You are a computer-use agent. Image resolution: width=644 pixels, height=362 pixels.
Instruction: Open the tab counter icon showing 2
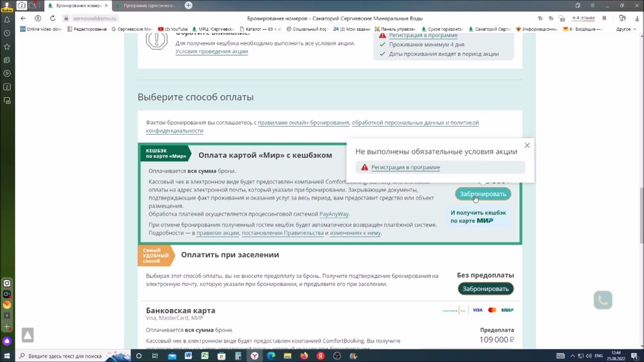click(22, 6)
